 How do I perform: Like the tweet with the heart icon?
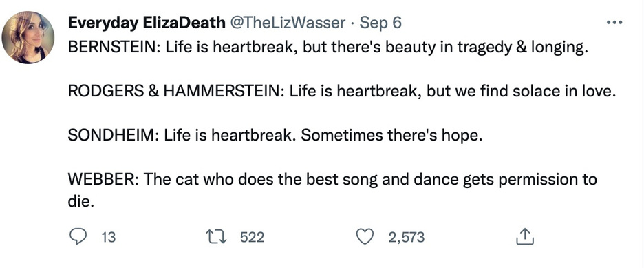point(365,237)
